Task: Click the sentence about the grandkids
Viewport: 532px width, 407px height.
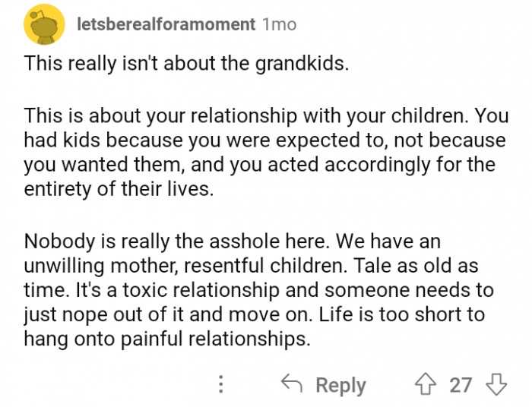Action: [x=187, y=63]
